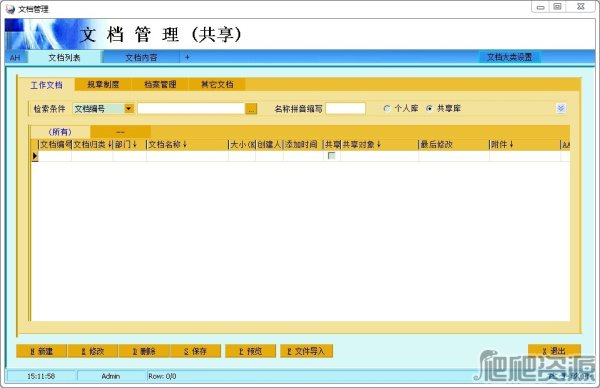600x388 pixels.
Task: Maximize the 文档管理 window
Action: [x=558, y=7]
